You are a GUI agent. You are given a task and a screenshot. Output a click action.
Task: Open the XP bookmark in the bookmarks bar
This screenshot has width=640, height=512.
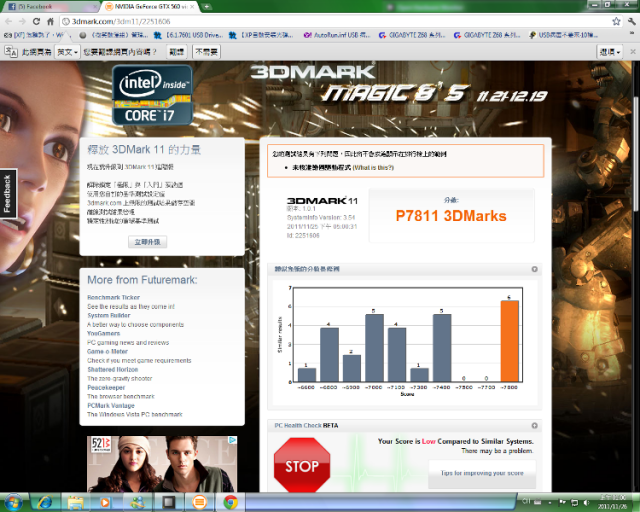click(x=261, y=36)
